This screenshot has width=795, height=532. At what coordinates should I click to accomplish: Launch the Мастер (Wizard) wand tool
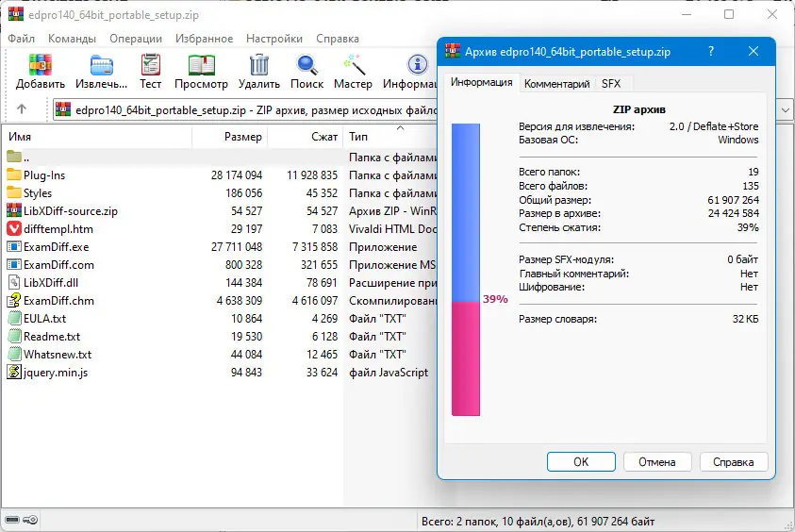click(353, 65)
